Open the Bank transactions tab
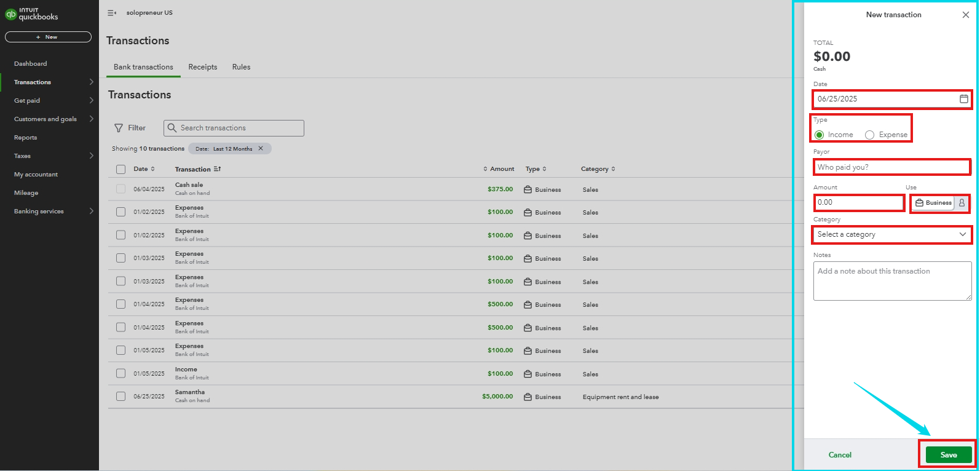This screenshot has width=980, height=471. click(x=143, y=67)
